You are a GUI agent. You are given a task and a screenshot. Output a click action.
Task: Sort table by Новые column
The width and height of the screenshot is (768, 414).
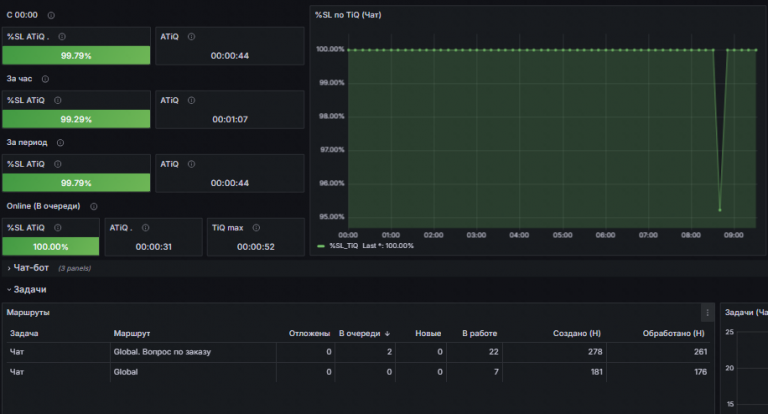tap(428, 334)
